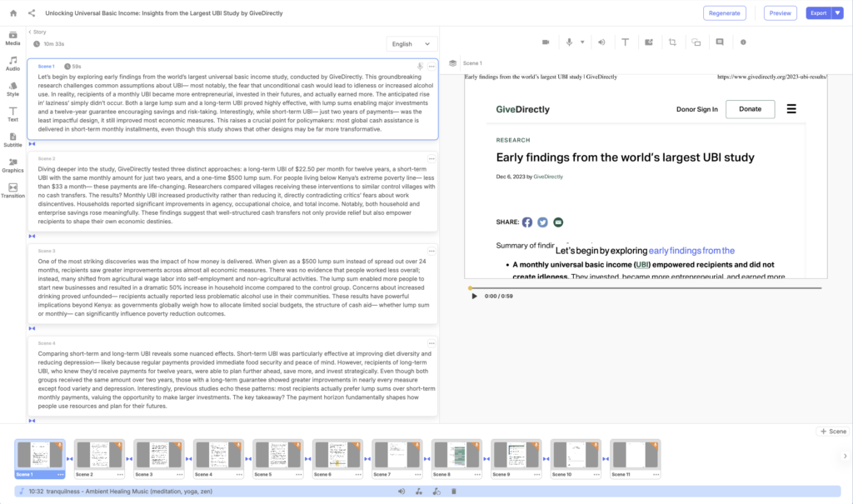853x504 pixels.
Task: Open Scene 3 text card three-dot menu
Action: click(431, 251)
